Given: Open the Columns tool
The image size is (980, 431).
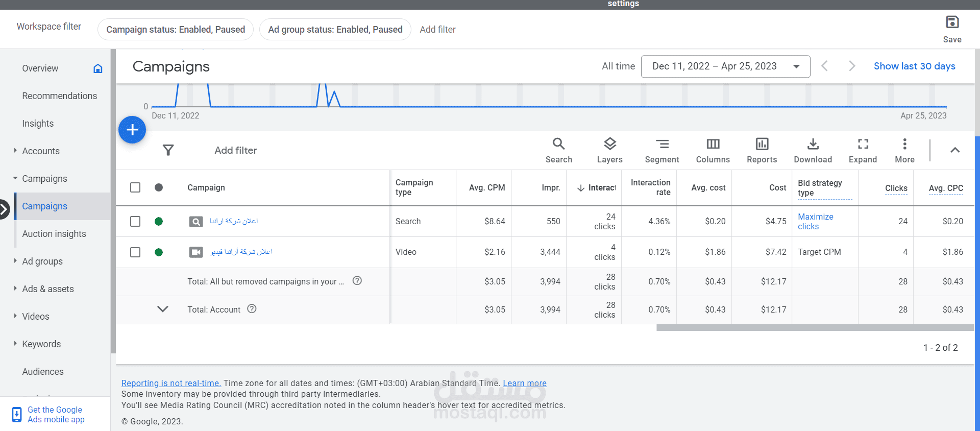Looking at the screenshot, I should 713,150.
